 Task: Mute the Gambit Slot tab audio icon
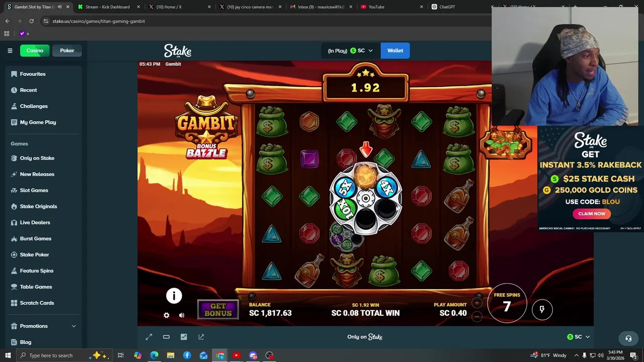pyautogui.click(x=59, y=7)
